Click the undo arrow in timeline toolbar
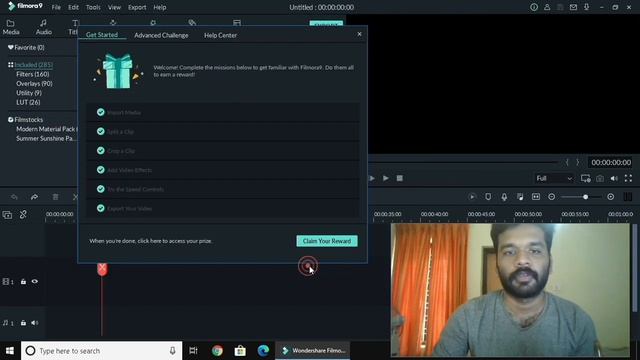 pos(14,197)
